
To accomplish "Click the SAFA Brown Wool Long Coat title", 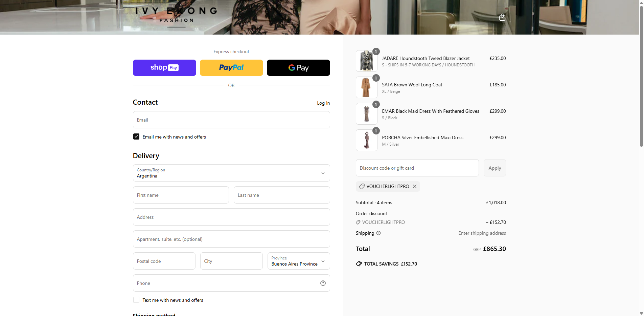I will tap(412, 85).
